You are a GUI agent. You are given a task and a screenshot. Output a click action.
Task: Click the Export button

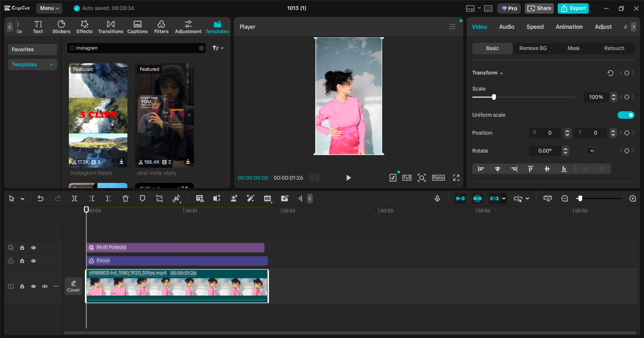pos(573,8)
